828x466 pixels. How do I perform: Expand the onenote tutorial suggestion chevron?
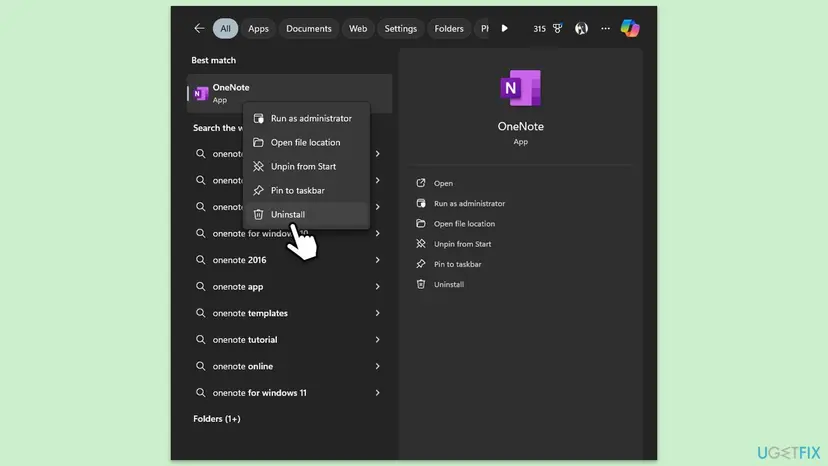(x=378, y=340)
